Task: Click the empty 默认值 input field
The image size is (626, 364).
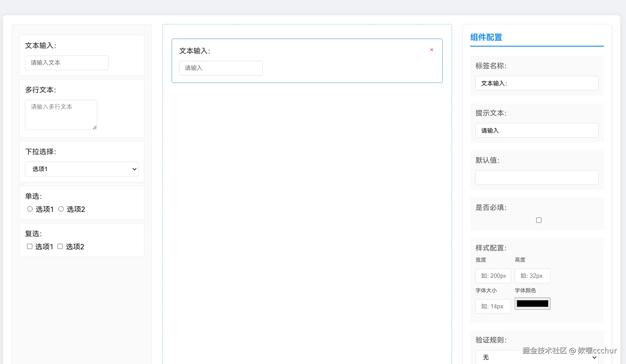Action: [537, 177]
